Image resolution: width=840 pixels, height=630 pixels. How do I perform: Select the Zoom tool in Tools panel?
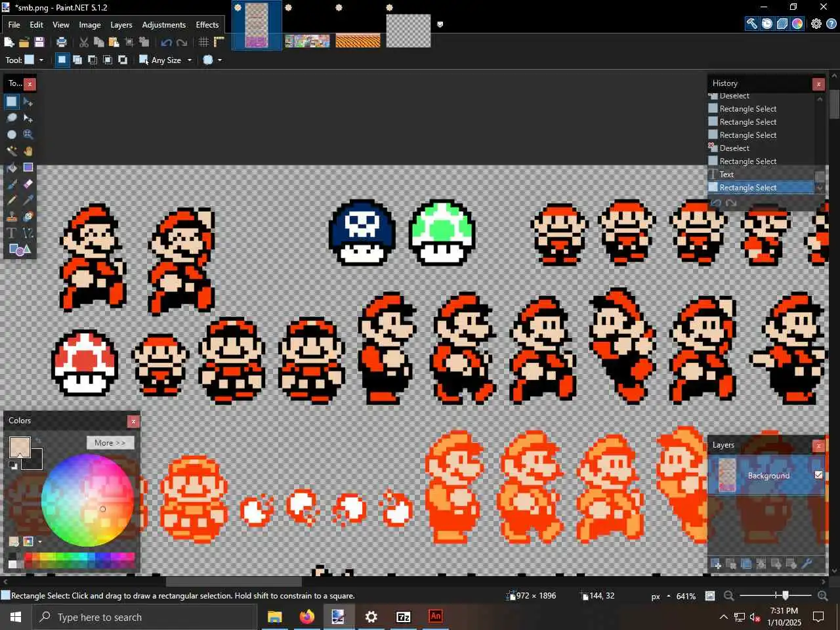tap(28, 135)
